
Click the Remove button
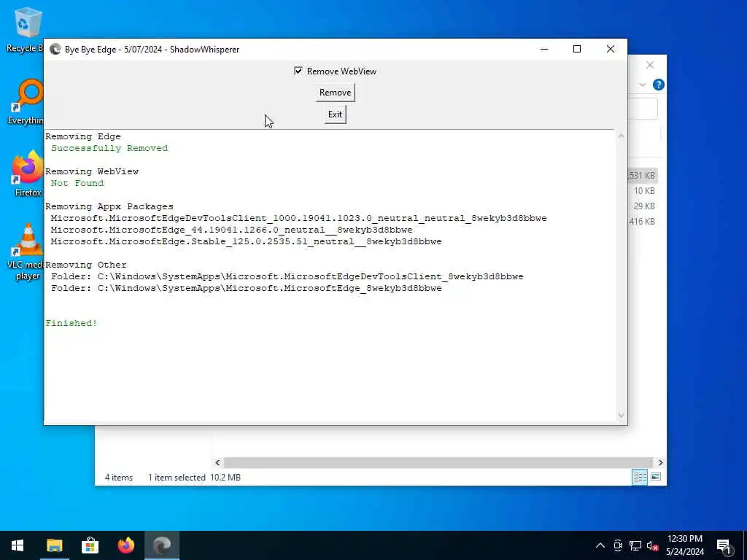click(x=335, y=93)
